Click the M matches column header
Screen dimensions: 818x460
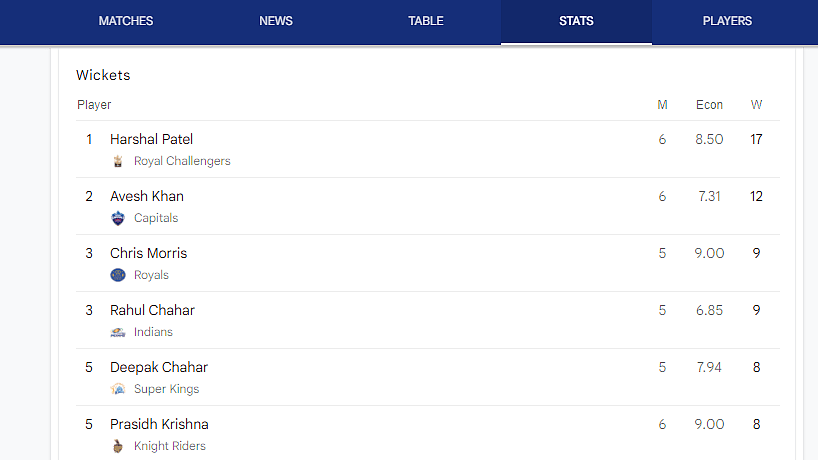(x=663, y=105)
